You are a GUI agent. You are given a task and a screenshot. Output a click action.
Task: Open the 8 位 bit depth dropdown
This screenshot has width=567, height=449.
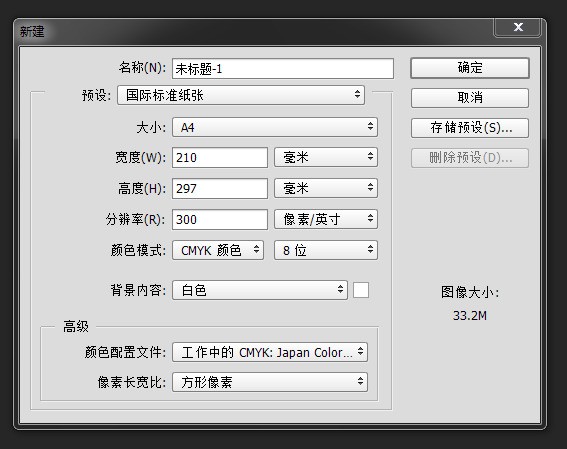tap(326, 250)
